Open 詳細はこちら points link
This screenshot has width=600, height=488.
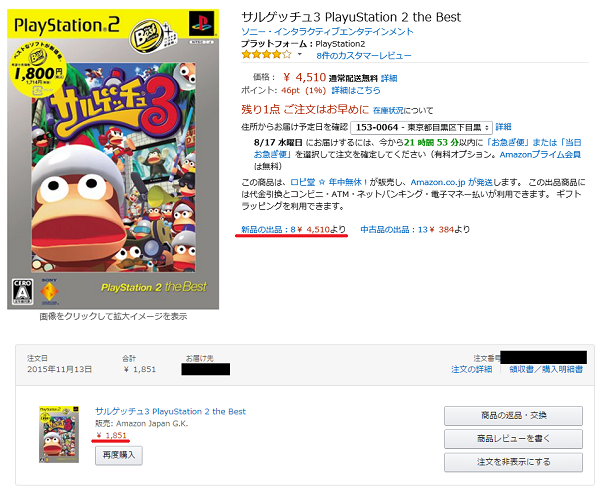pos(356,91)
